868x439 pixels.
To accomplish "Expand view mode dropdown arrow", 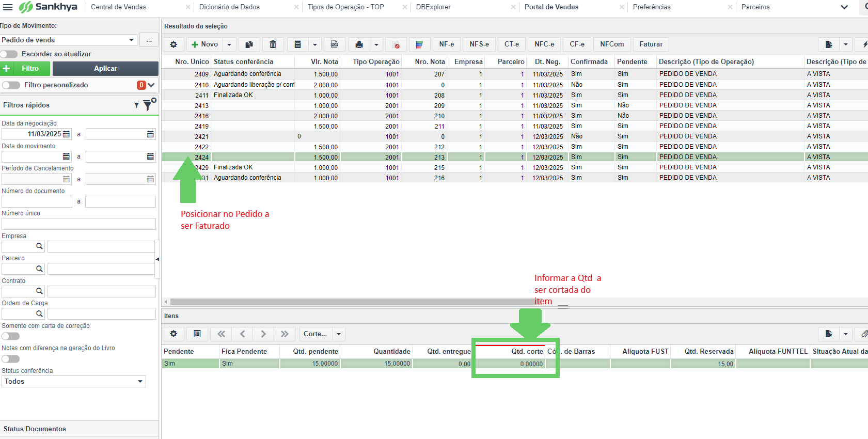I will [x=314, y=44].
